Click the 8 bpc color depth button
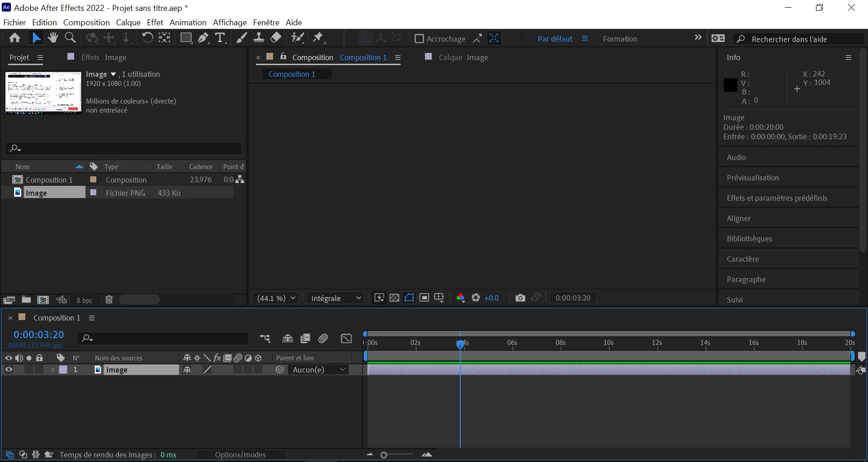 coord(85,300)
